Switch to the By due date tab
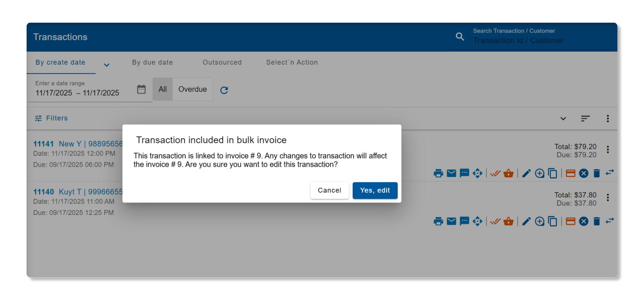Viewport: 644px width, 300px height. pyautogui.click(x=152, y=62)
